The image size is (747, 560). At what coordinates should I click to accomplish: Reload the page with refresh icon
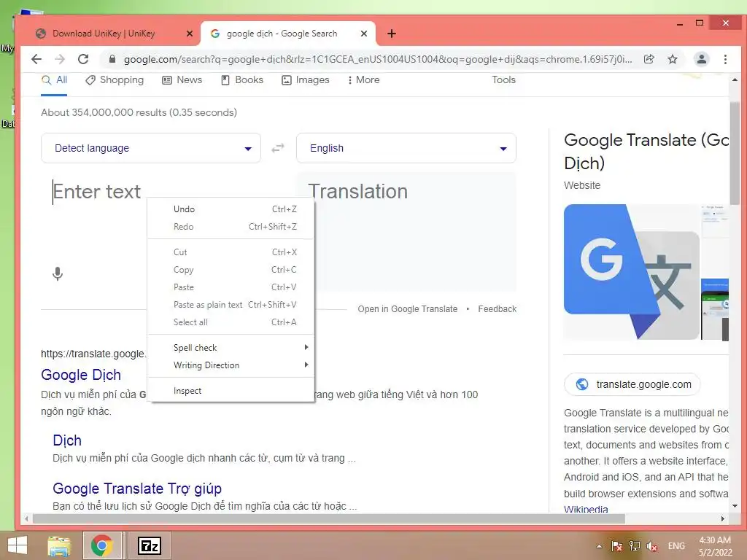click(83, 59)
